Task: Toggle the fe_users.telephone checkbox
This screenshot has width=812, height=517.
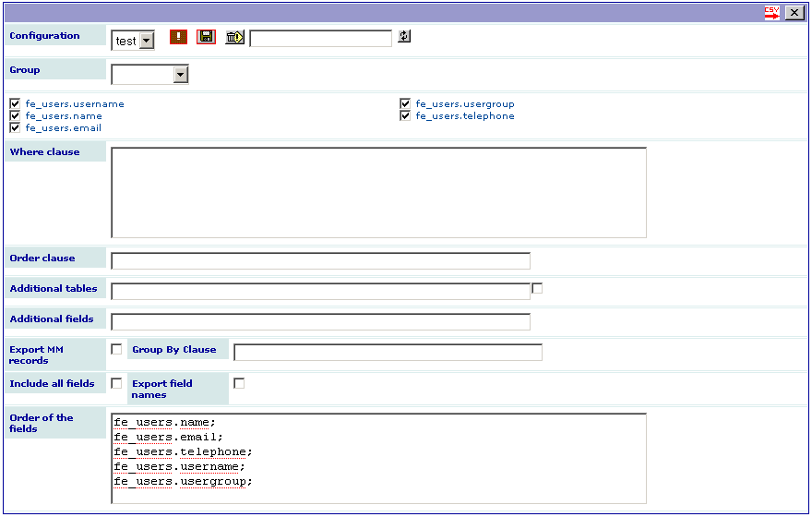Action: [405, 115]
